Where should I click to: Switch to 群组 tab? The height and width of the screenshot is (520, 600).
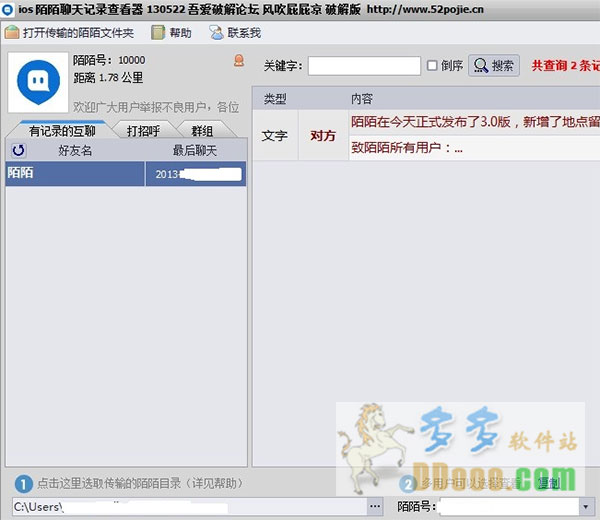coord(202,131)
